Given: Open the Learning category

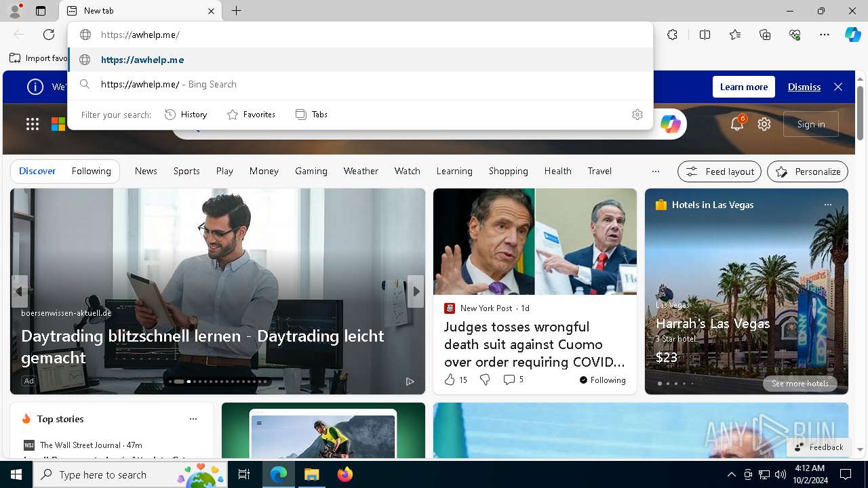Looking at the screenshot, I should [454, 171].
